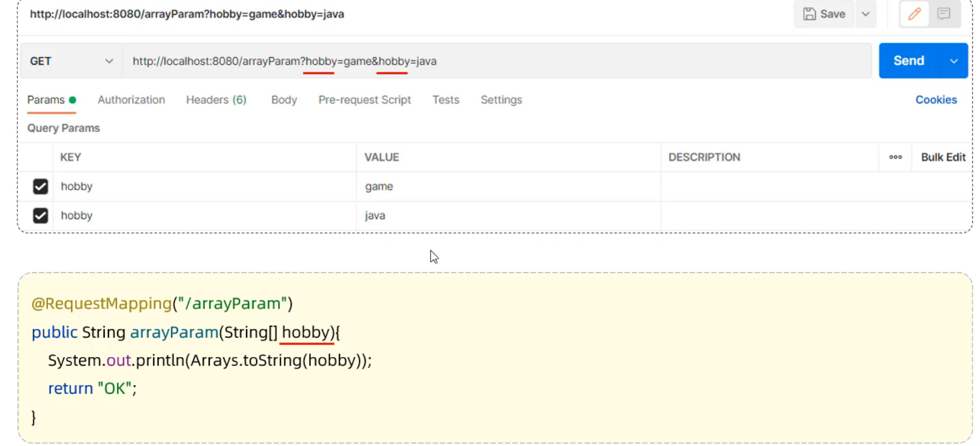Switch to the Params tab

[x=51, y=100]
